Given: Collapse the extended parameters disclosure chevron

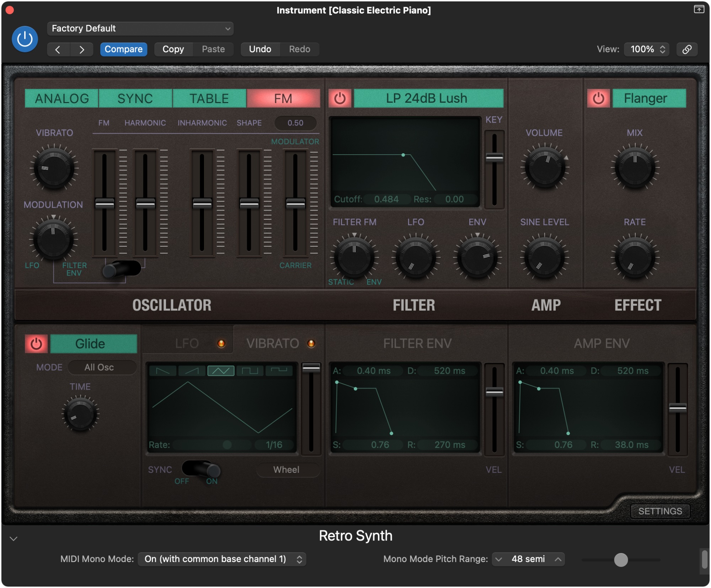Looking at the screenshot, I should click(x=14, y=539).
